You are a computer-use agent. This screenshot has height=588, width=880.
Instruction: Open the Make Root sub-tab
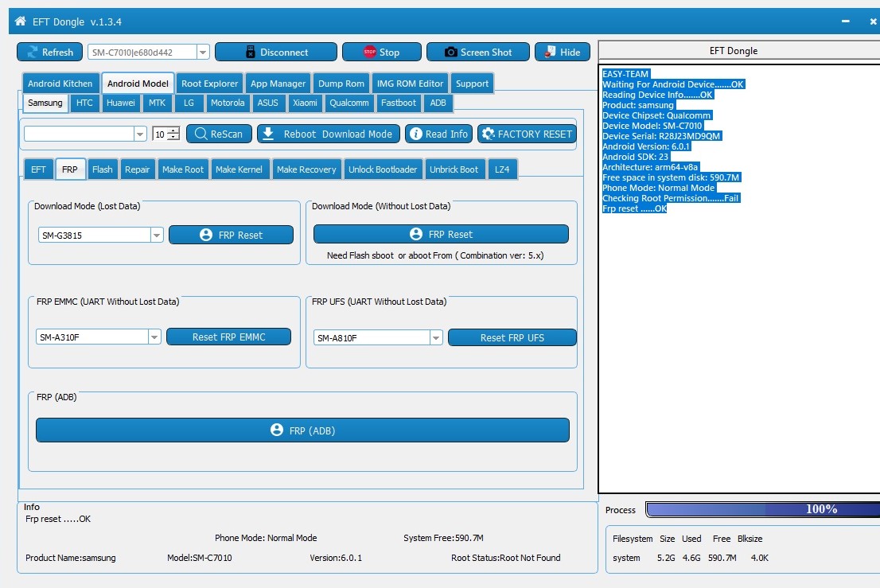[183, 169]
